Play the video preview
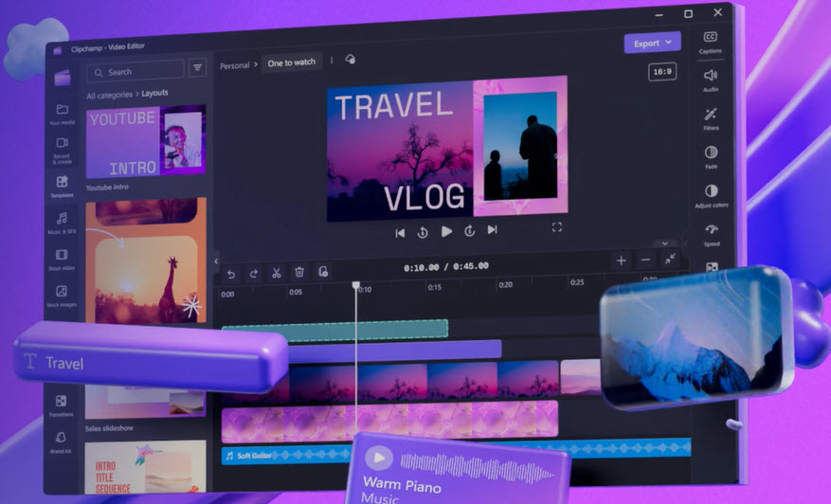This screenshot has height=504, width=831. (446, 231)
